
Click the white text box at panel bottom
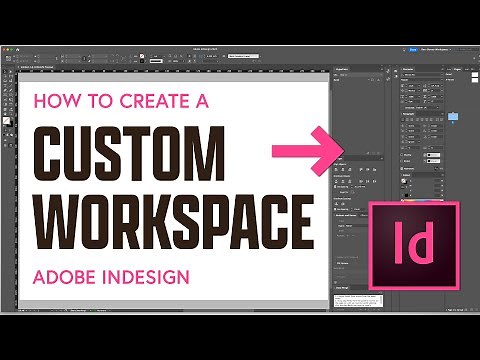point(359,301)
